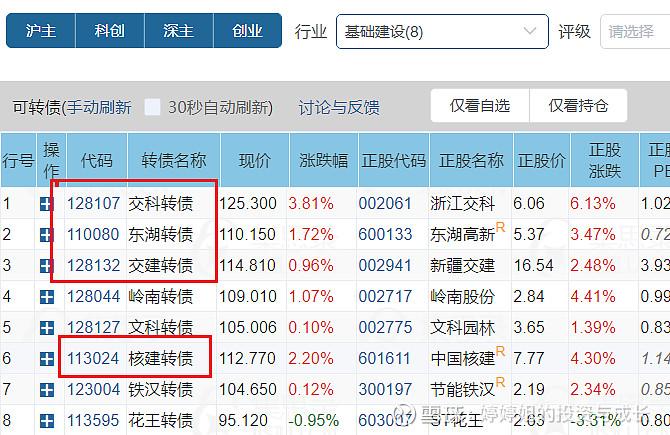Image resolution: width=670 pixels, height=435 pixels.
Task: Open bond code 128107 link
Action: pos(93,203)
